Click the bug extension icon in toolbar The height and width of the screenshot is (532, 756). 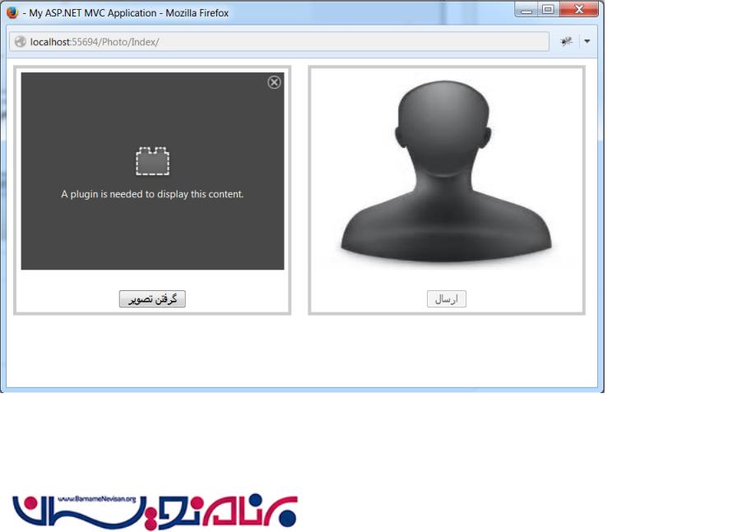click(566, 41)
